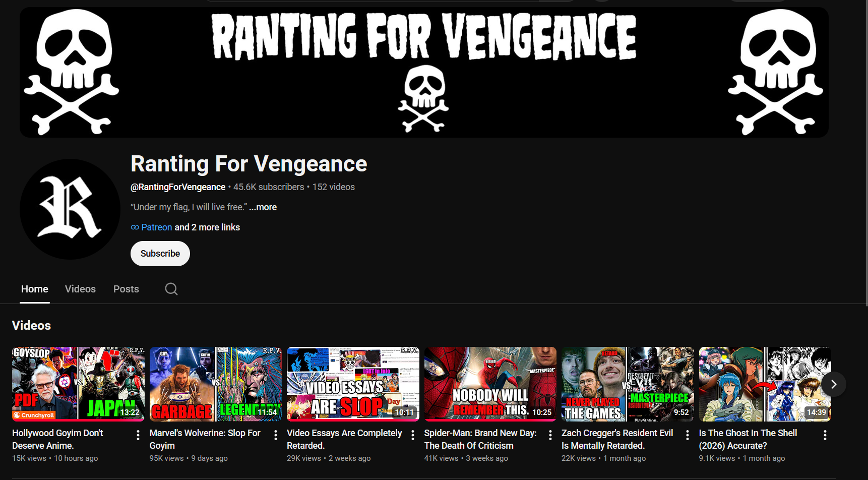Click '95K views • 9 days ago' text
The image size is (868, 480).
(189, 458)
